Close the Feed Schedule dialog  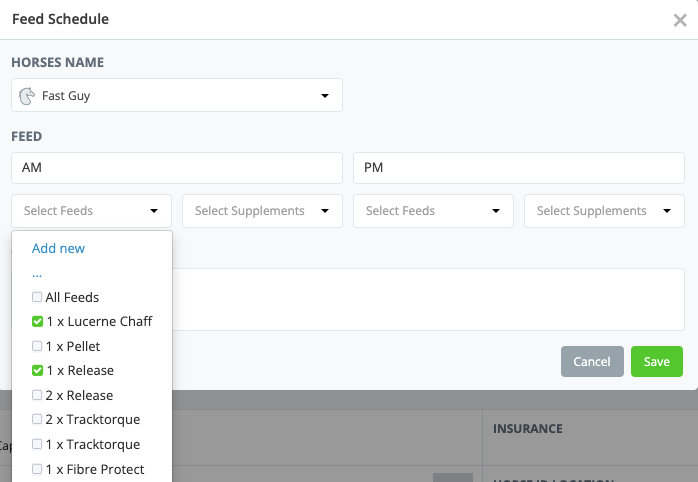(x=680, y=19)
